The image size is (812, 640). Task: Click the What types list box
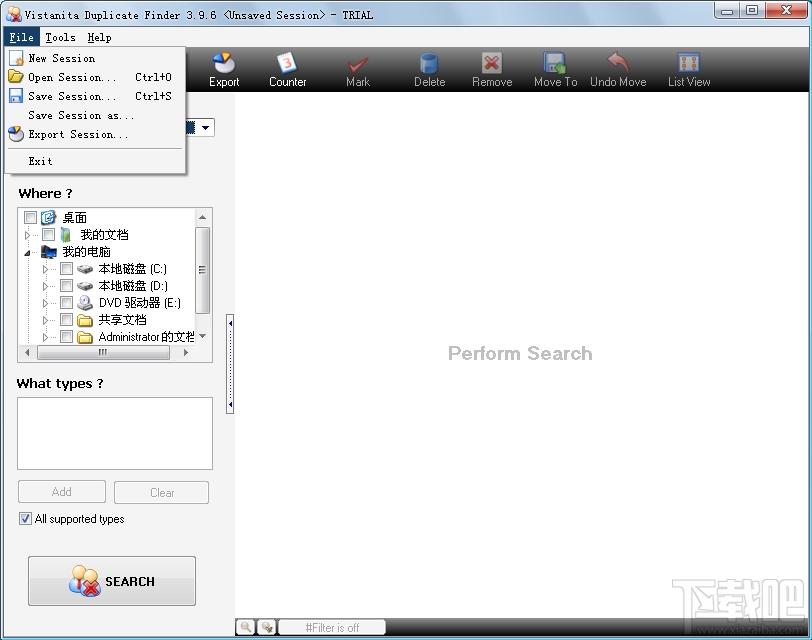pos(115,433)
